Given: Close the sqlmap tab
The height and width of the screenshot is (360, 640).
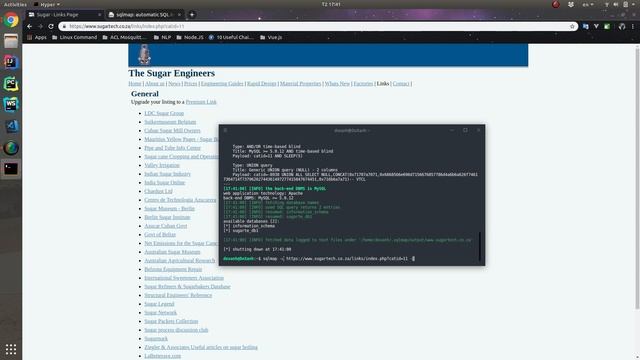Looking at the screenshot, I should [179, 15].
